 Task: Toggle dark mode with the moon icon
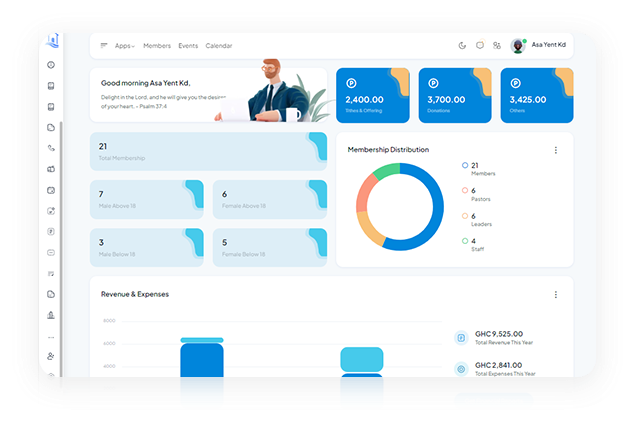pos(462,45)
